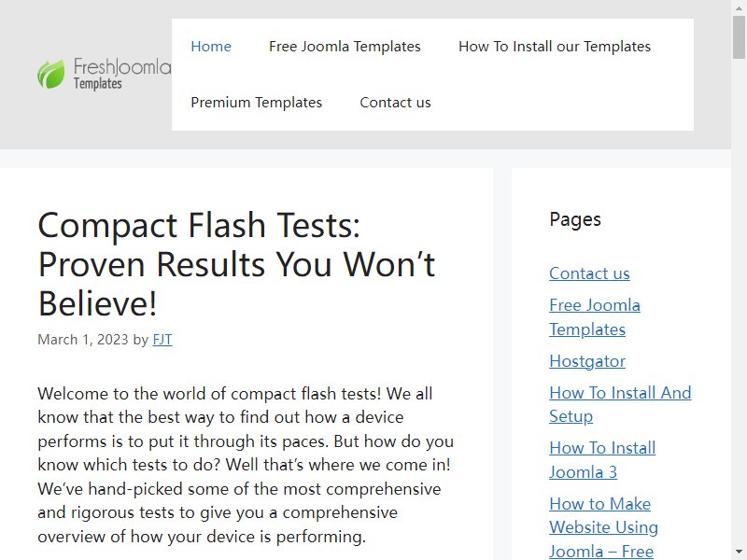
Task: Open Free Joomla Templates sidebar link
Action: (595, 317)
